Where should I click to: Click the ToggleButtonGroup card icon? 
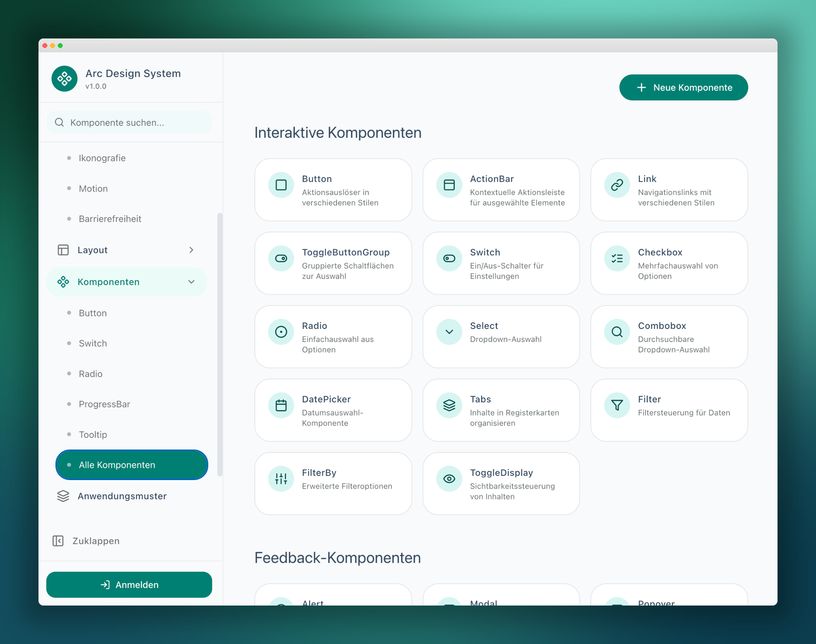[281, 258]
